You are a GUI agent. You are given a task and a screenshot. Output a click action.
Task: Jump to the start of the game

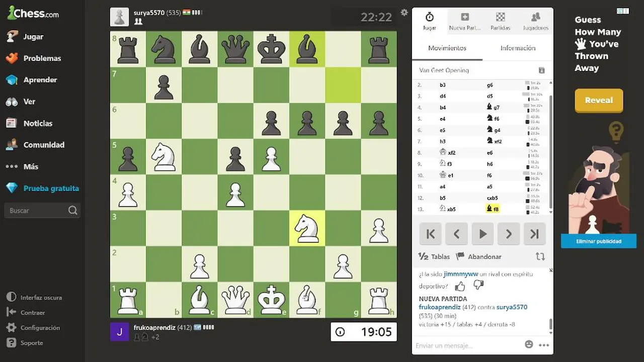click(x=430, y=234)
